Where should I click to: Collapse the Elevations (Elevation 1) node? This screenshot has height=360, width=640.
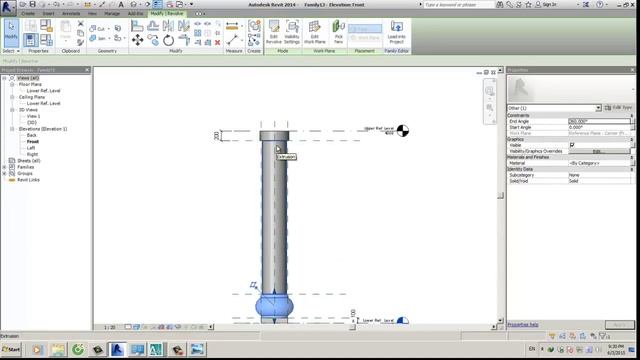pos(12,129)
